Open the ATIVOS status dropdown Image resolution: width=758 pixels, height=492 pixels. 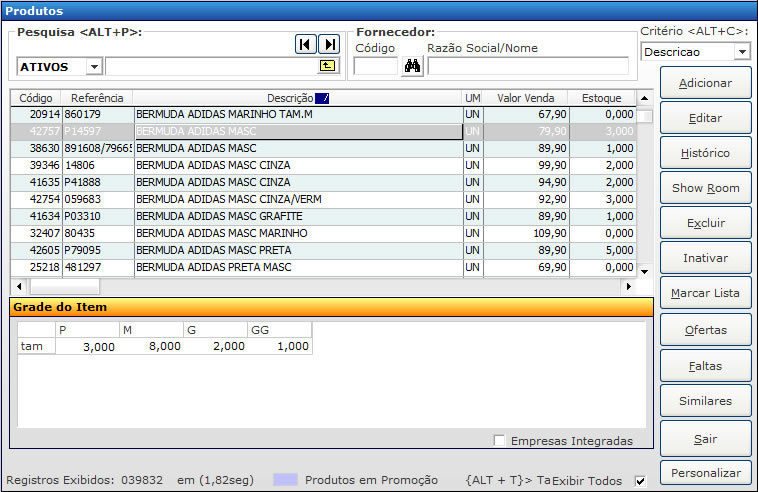pos(94,67)
